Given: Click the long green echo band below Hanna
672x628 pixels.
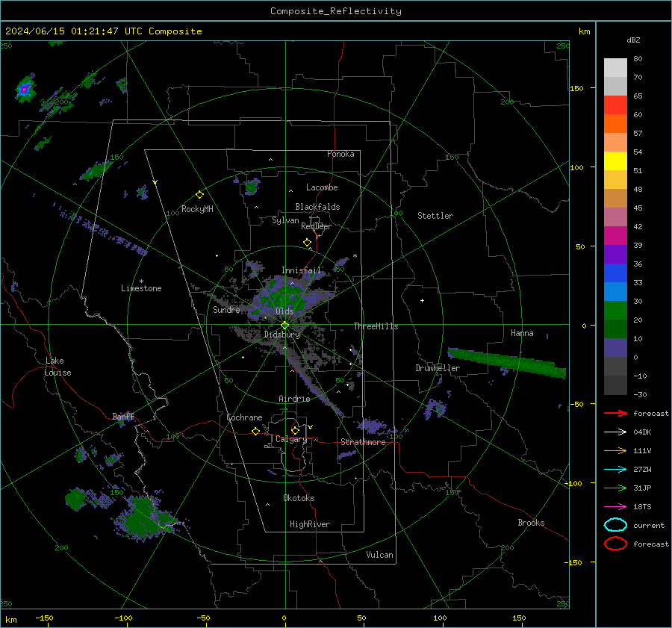Looking at the screenshot, I should (506, 363).
